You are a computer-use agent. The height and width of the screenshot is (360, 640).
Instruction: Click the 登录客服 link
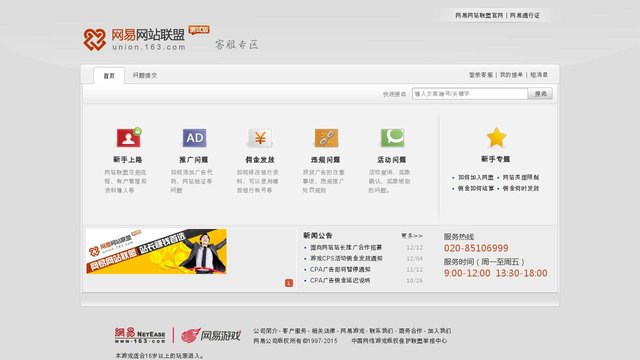pyautogui.click(x=481, y=75)
